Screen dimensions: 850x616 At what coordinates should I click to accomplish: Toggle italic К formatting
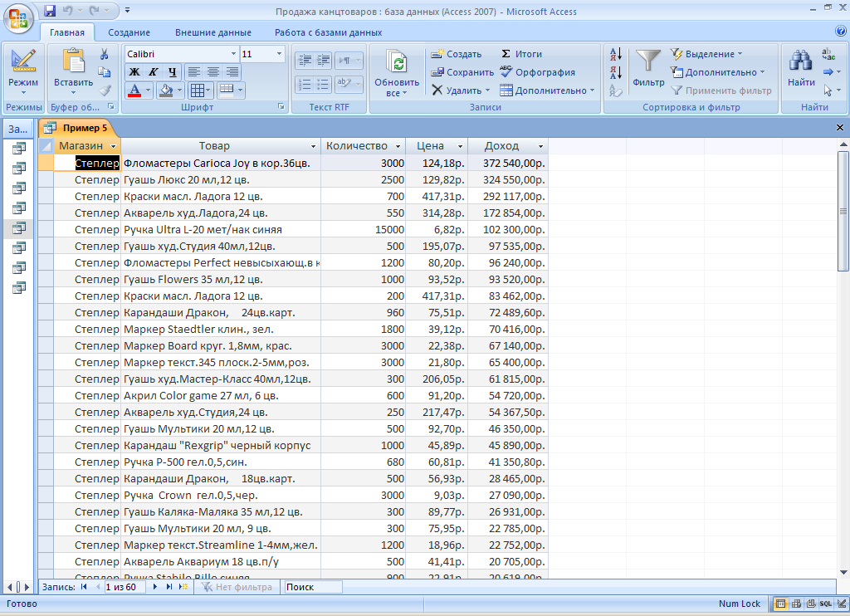(x=154, y=72)
